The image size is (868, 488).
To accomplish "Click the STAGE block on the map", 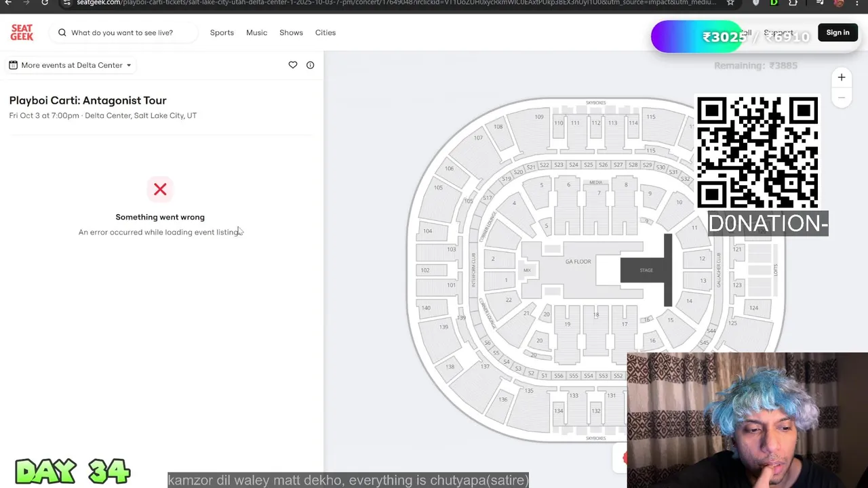I will tap(646, 270).
